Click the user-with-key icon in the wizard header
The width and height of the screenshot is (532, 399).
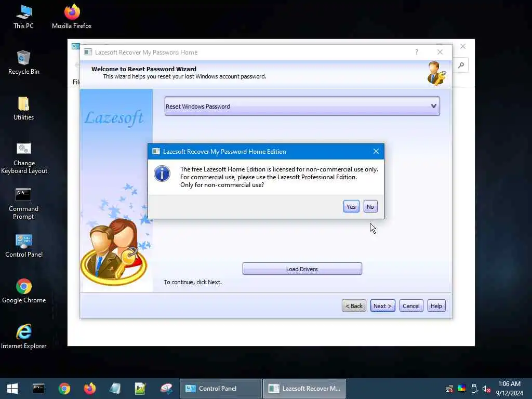436,73
